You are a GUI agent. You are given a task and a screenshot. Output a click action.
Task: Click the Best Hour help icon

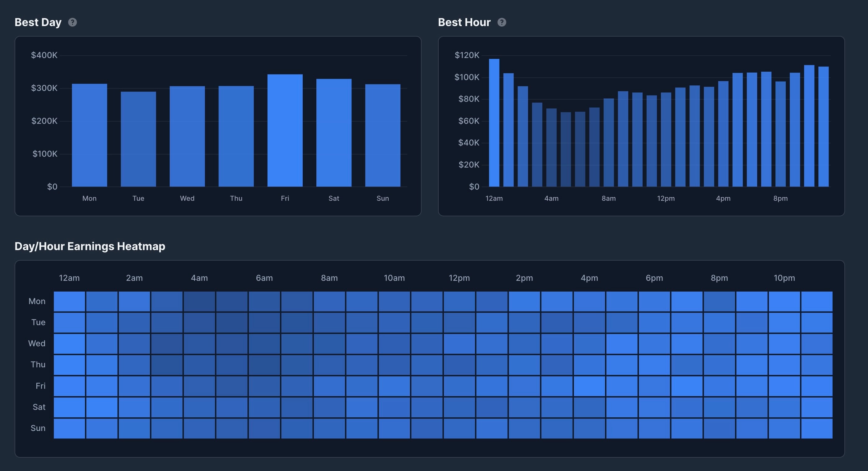(x=502, y=22)
